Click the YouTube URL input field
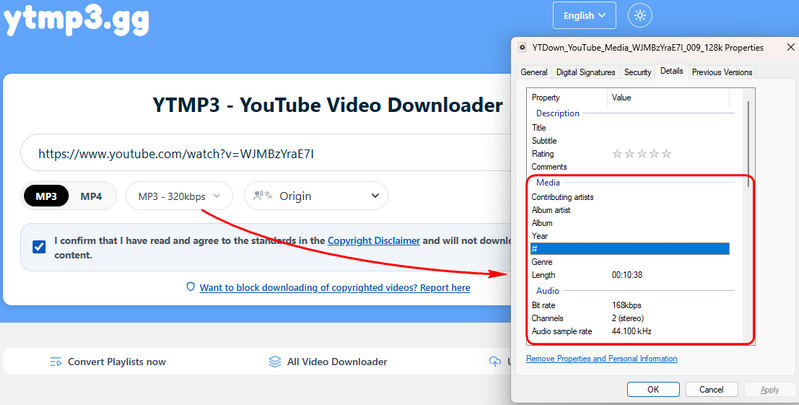 coord(265,153)
